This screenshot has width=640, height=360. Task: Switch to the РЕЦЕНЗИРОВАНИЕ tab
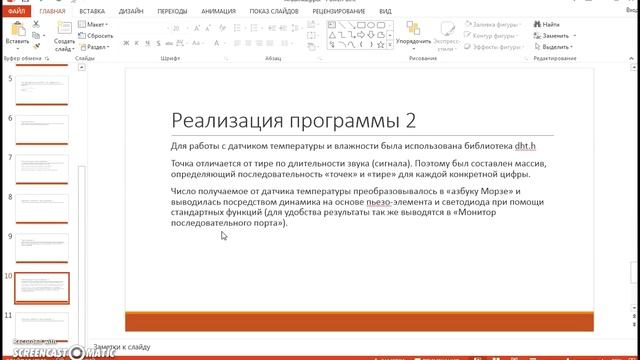339,11
